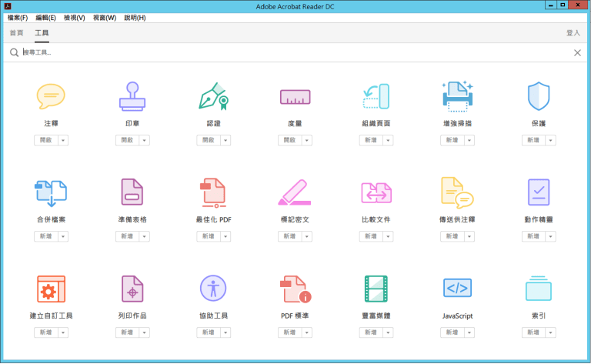
Task: Click 新增 button under 動作精靈
Action: coord(534,236)
